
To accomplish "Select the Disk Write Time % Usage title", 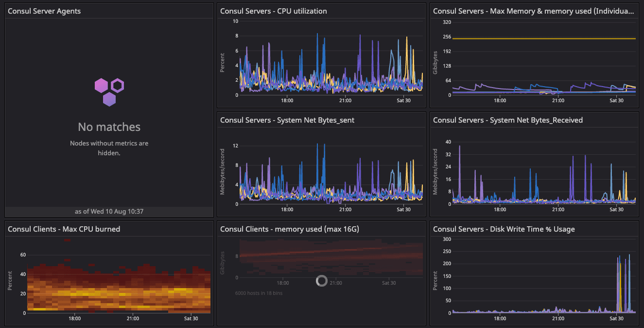I will coord(504,229).
